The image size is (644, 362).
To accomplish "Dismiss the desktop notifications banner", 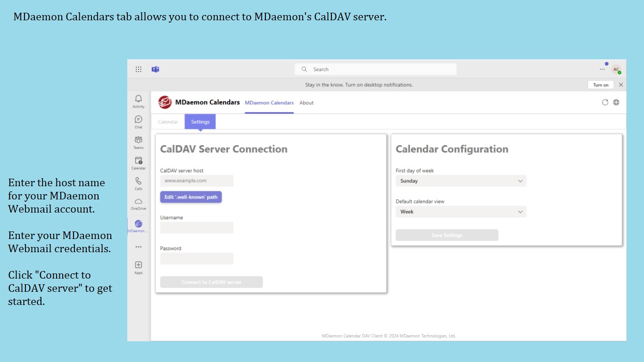I will [x=621, y=85].
